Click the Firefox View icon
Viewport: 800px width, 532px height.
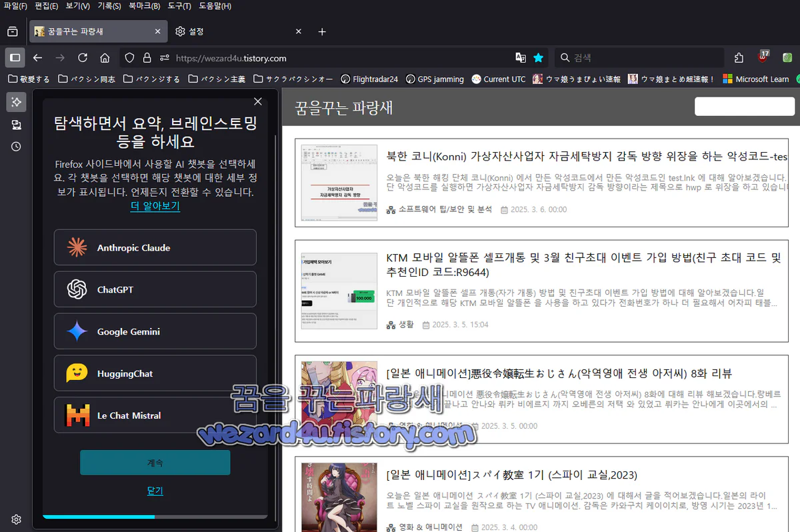click(x=12, y=31)
